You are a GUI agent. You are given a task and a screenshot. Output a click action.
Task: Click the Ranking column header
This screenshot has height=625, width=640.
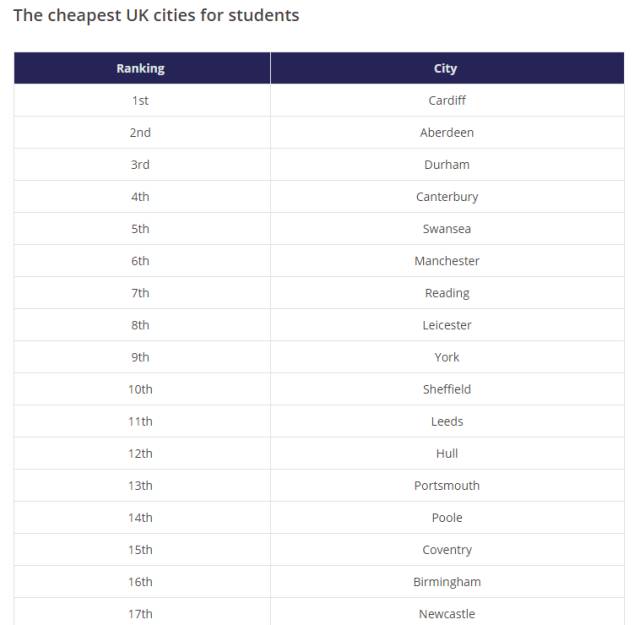point(140,69)
